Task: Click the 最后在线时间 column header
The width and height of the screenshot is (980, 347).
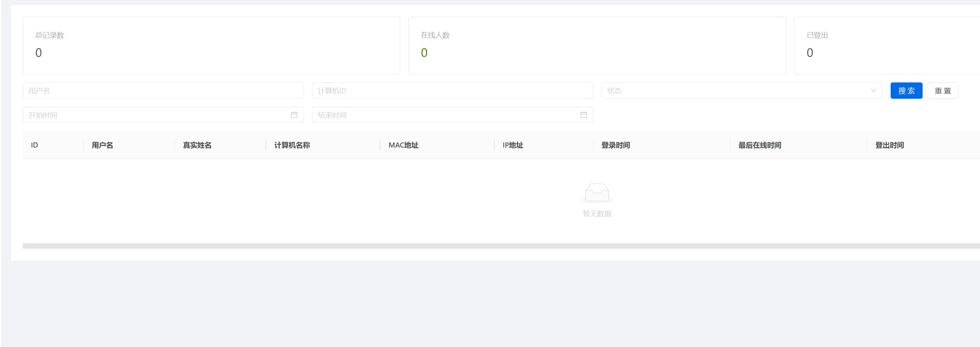Action: click(x=759, y=145)
